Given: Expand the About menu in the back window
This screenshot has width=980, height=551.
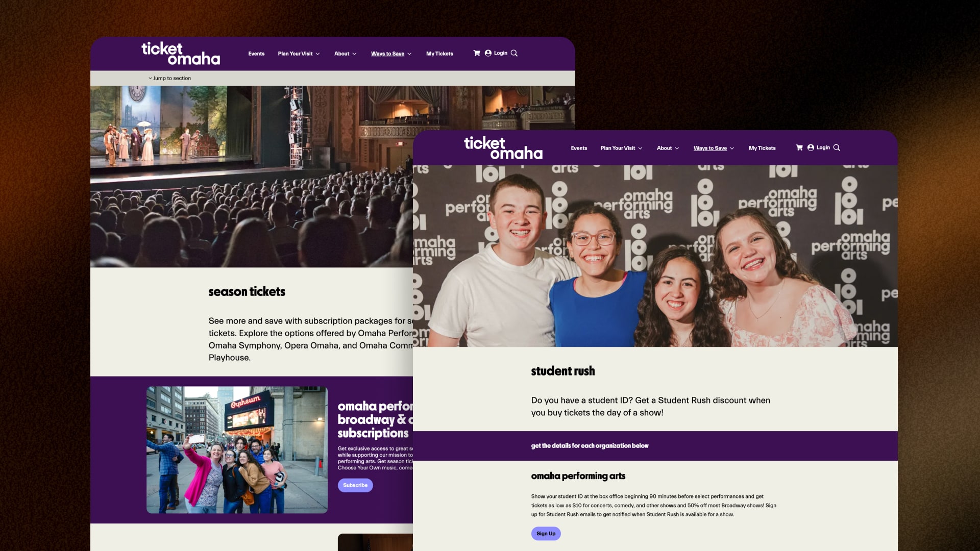Looking at the screenshot, I should pos(345,54).
